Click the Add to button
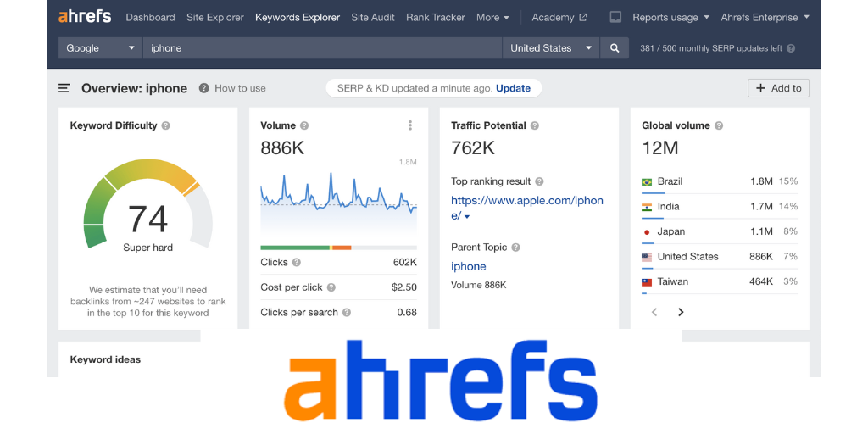This screenshot has height=434, width=868. 778,88
